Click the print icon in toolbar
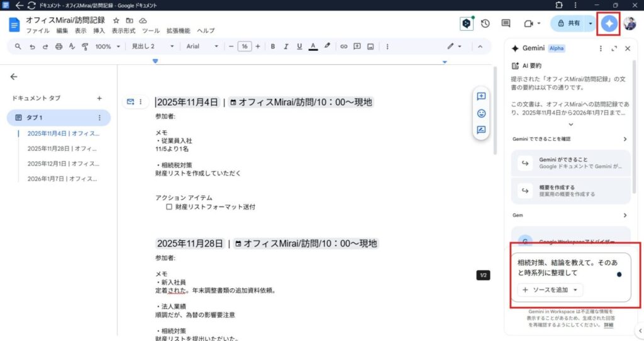The height and width of the screenshot is (341, 644). (x=58, y=47)
